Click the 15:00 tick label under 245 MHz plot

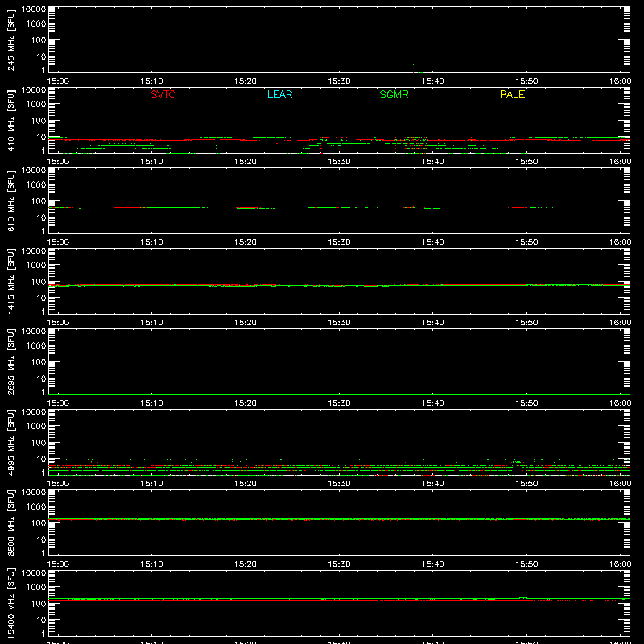[58, 81]
